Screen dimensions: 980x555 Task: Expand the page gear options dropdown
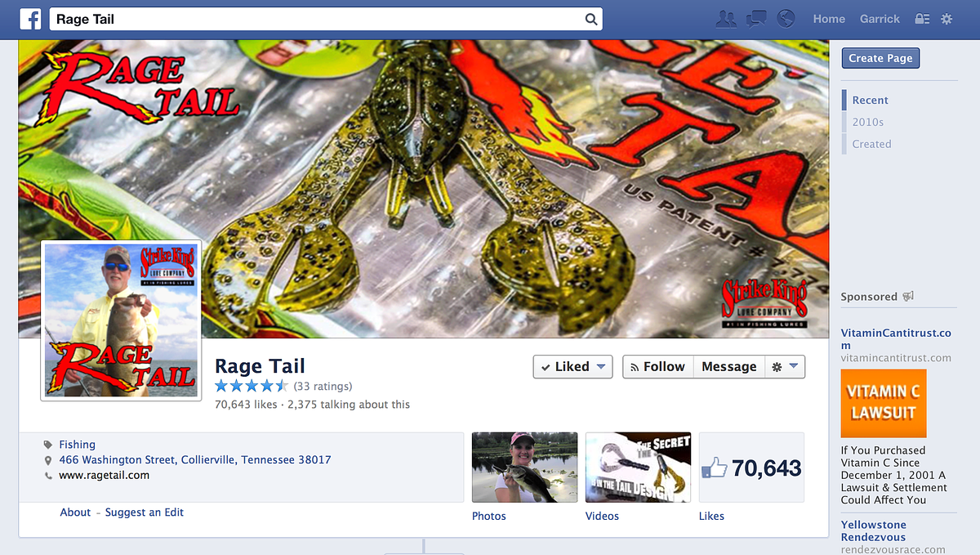pyautogui.click(x=785, y=367)
